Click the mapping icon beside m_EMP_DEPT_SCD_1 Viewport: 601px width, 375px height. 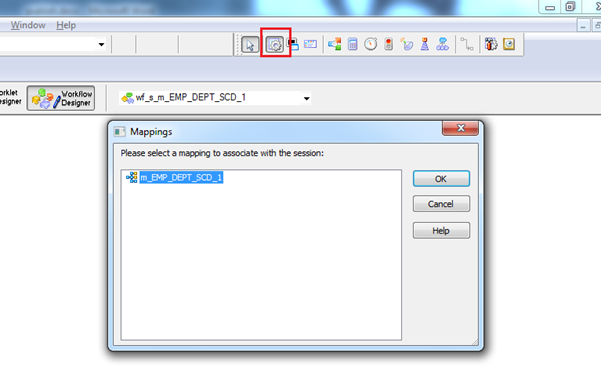click(x=132, y=178)
